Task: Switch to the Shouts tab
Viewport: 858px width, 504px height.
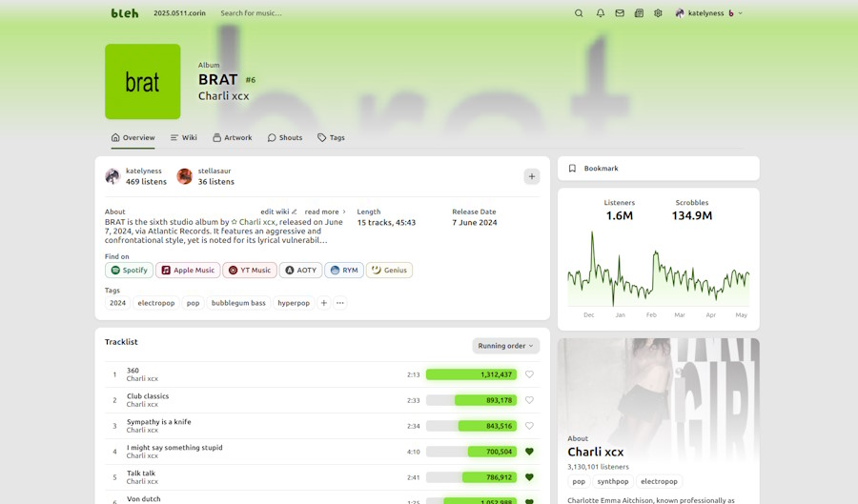Action: click(284, 138)
